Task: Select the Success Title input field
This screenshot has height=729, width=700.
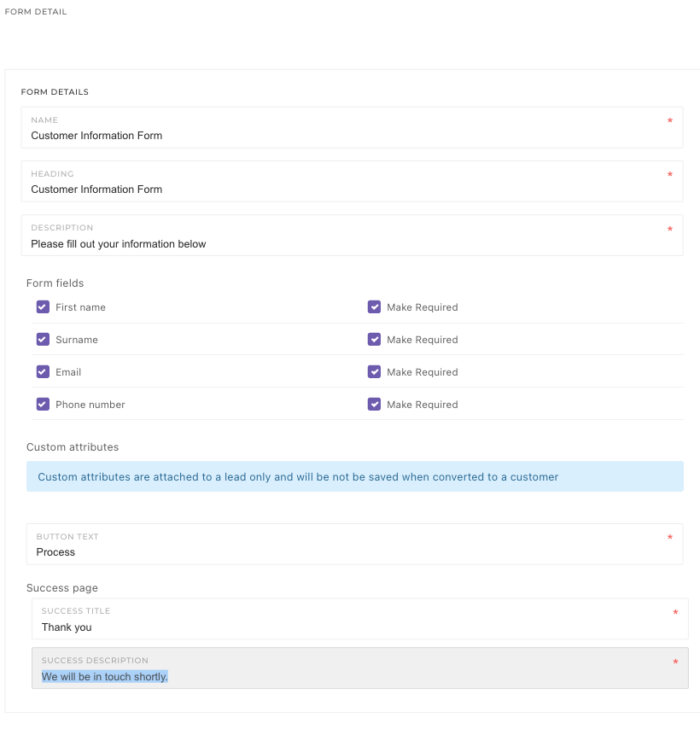Action: click(x=341, y=627)
